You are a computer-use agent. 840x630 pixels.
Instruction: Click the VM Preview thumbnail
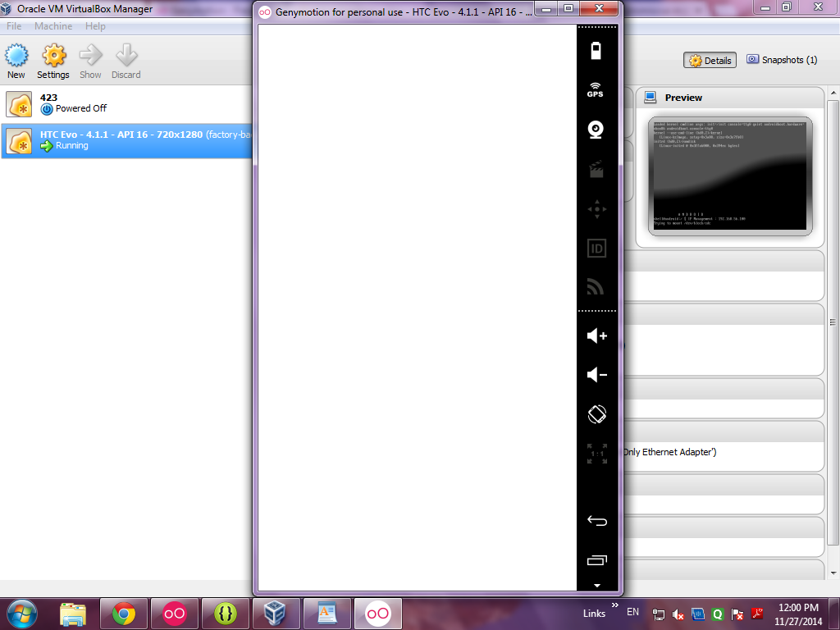point(729,176)
